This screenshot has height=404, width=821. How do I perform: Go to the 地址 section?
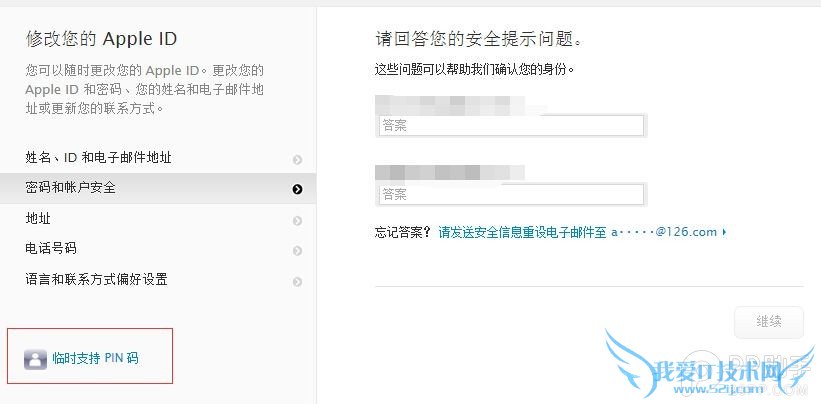click(38, 219)
